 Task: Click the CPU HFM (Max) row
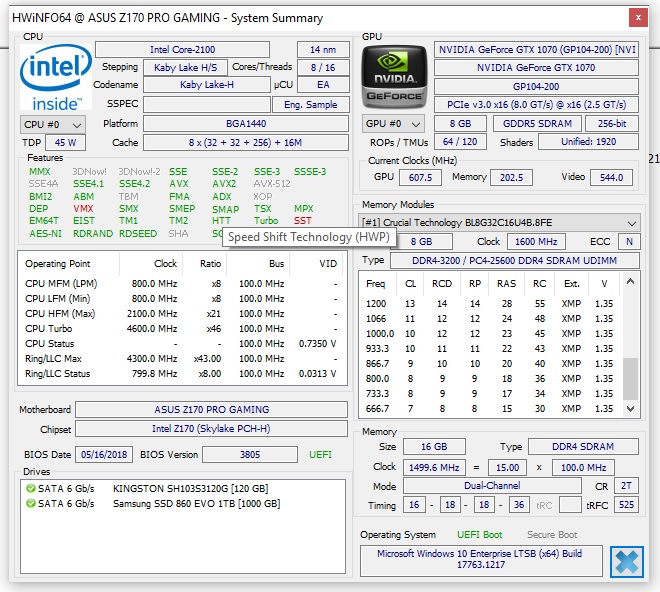pos(181,314)
